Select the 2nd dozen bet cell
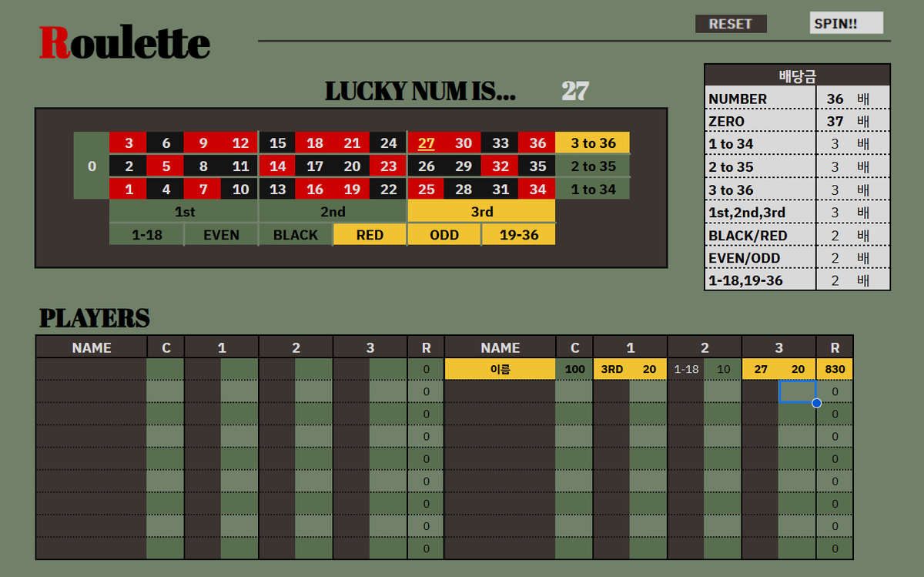The image size is (924, 577). [333, 212]
